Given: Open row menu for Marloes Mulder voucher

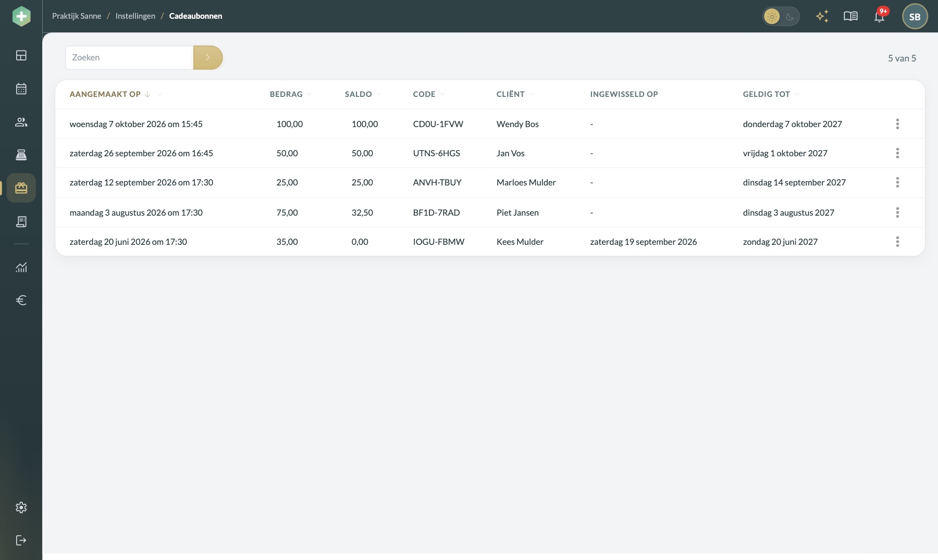Looking at the screenshot, I should pos(897,182).
